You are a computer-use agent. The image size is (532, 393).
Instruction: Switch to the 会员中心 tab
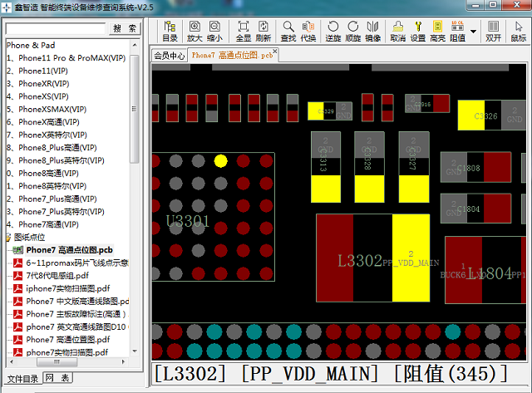[170, 56]
